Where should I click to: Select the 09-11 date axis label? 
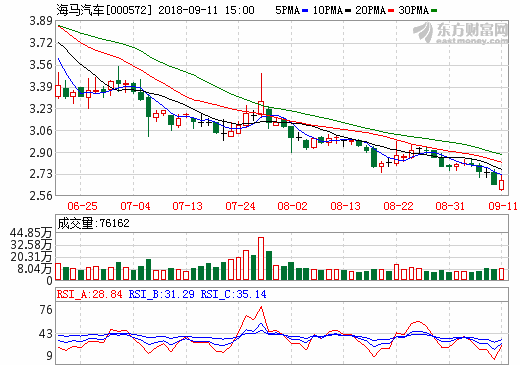pyautogui.click(x=503, y=206)
